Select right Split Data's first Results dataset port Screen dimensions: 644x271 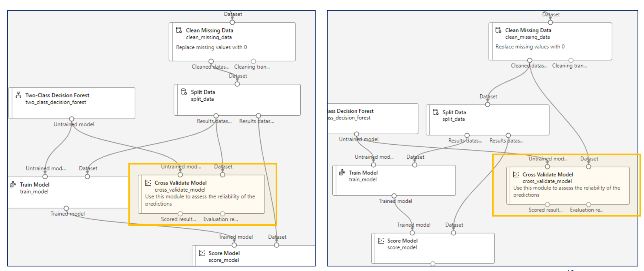pyautogui.click(x=467, y=135)
